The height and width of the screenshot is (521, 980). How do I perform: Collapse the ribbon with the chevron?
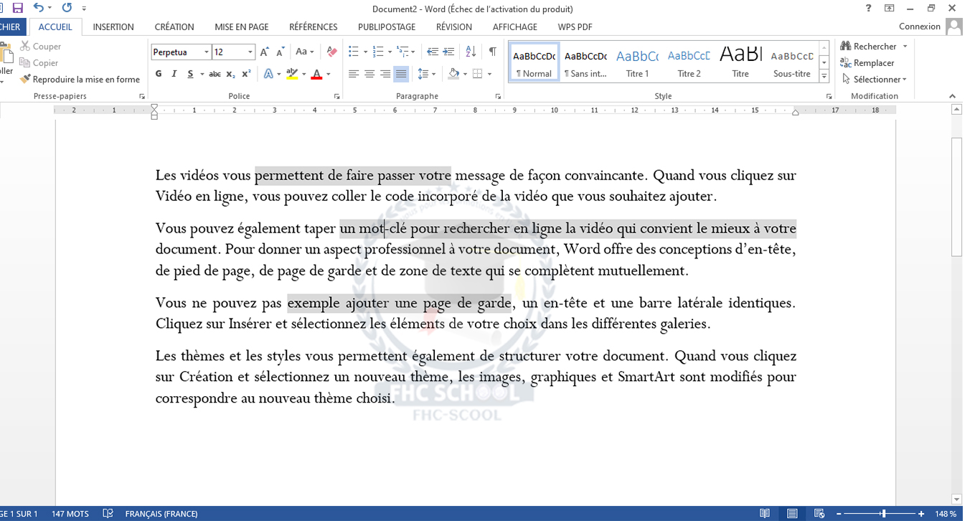(x=953, y=96)
